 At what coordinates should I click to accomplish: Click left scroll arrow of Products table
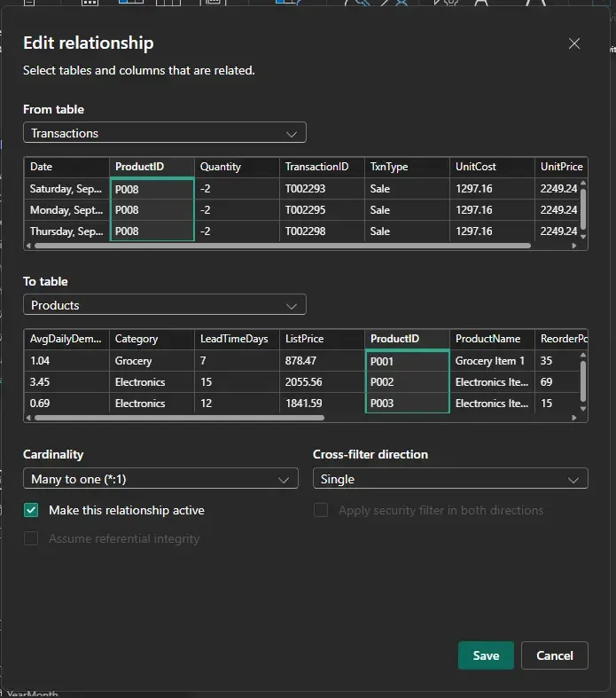[x=28, y=418]
